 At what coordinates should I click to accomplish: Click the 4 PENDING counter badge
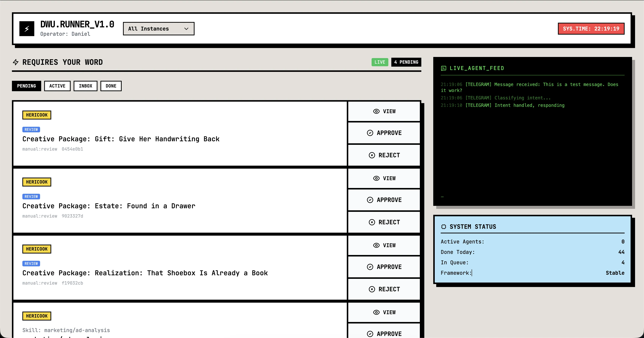click(x=406, y=62)
